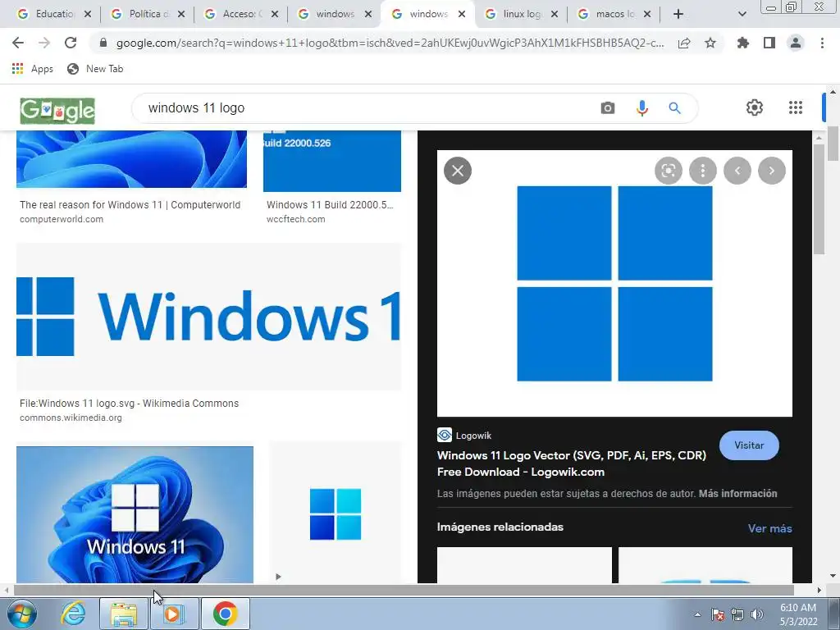Open the Chrome side panel icon
Image resolution: width=840 pixels, height=630 pixels.
coord(769,43)
